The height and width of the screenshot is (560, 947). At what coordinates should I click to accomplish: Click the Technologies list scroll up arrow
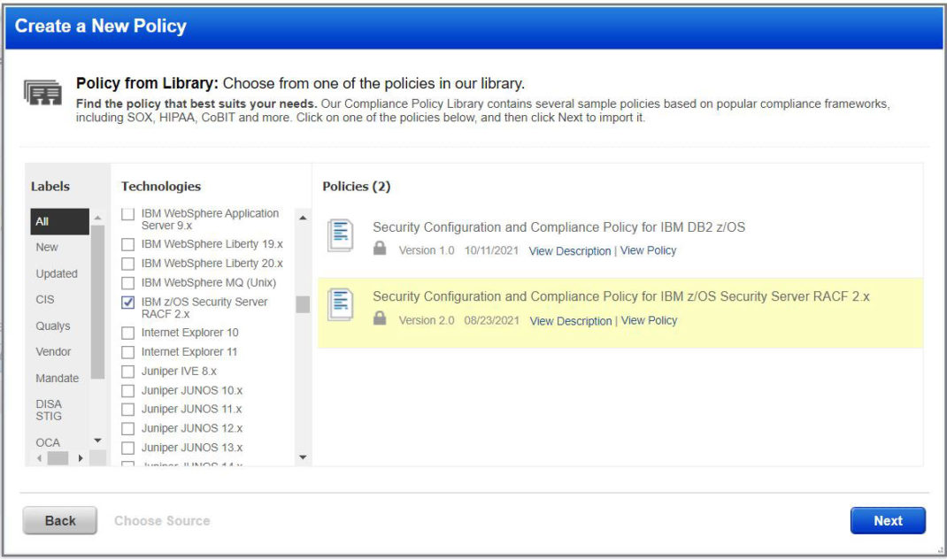pyautogui.click(x=304, y=218)
